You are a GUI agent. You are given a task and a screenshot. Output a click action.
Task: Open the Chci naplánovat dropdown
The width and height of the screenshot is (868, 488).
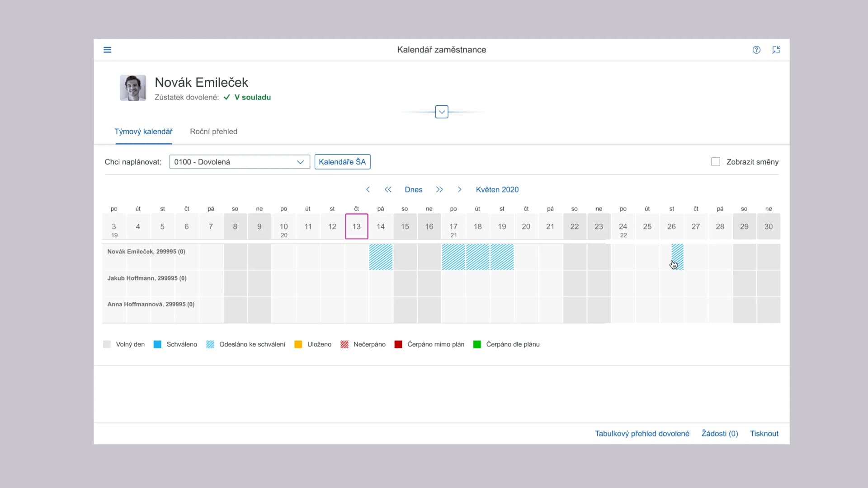coord(240,162)
